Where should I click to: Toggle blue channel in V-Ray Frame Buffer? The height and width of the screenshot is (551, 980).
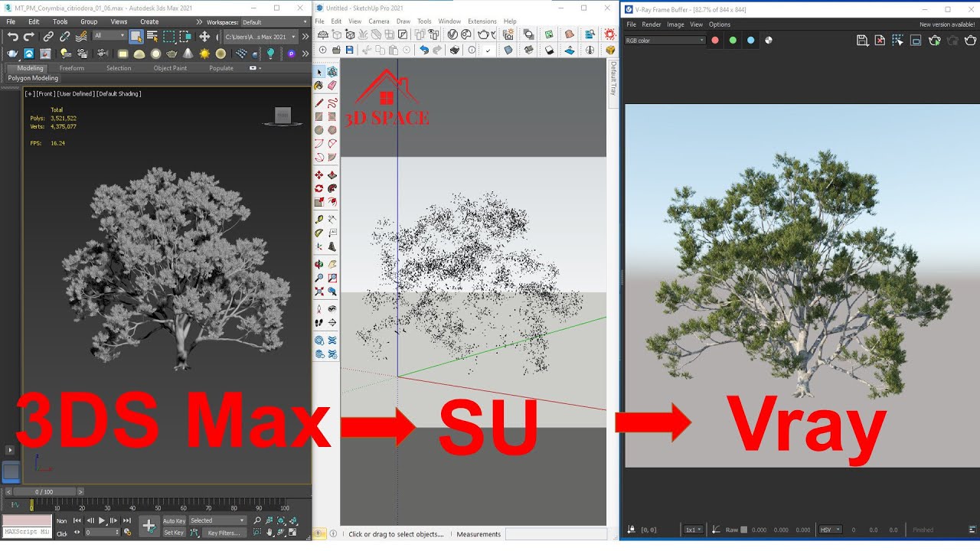tap(750, 41)
